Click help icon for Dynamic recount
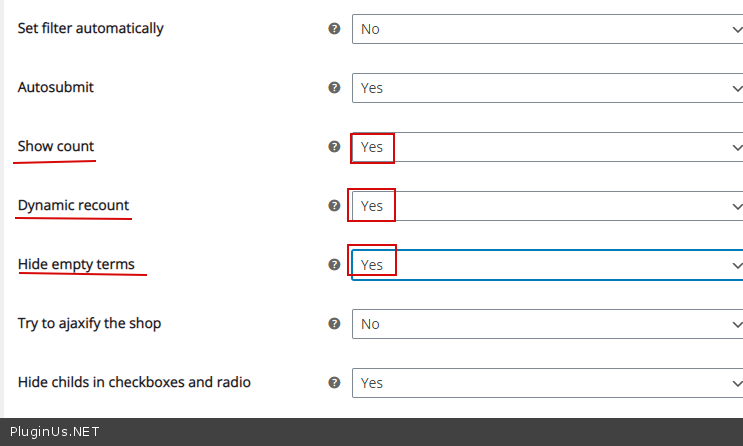The height and width of the screenshot is (446, 743). (335, 206)
